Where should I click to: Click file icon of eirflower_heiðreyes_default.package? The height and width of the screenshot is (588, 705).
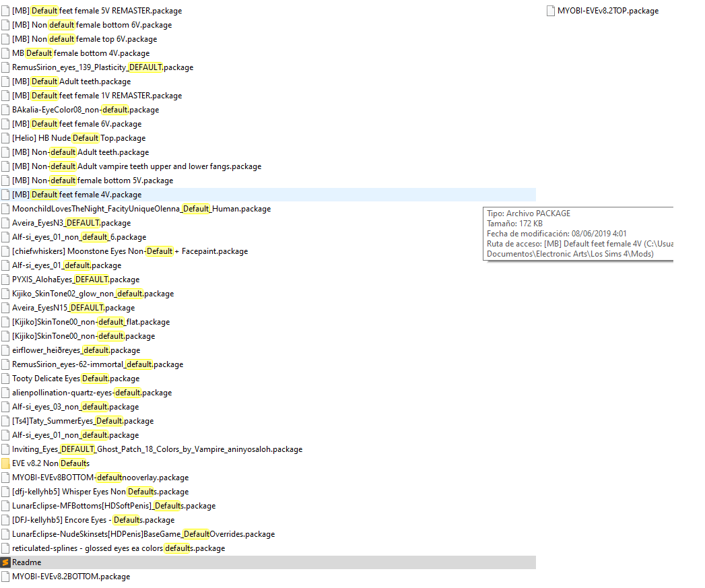click(x=5, y=350)
